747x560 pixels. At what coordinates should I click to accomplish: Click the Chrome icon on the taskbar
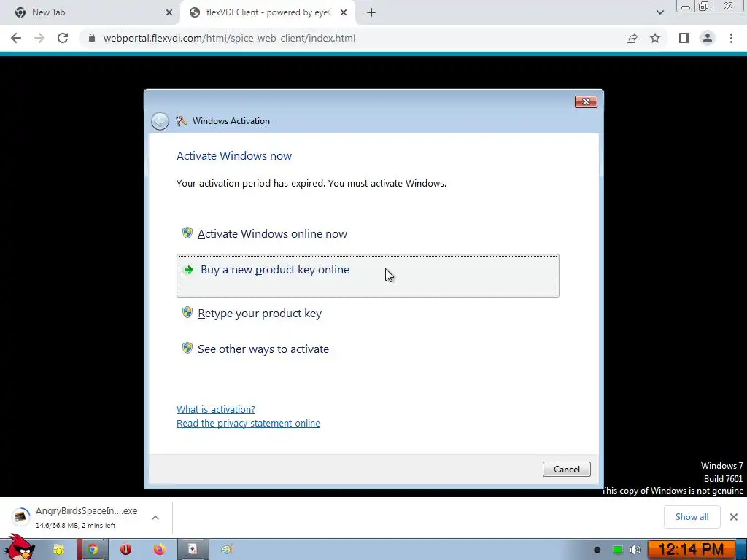93,550
